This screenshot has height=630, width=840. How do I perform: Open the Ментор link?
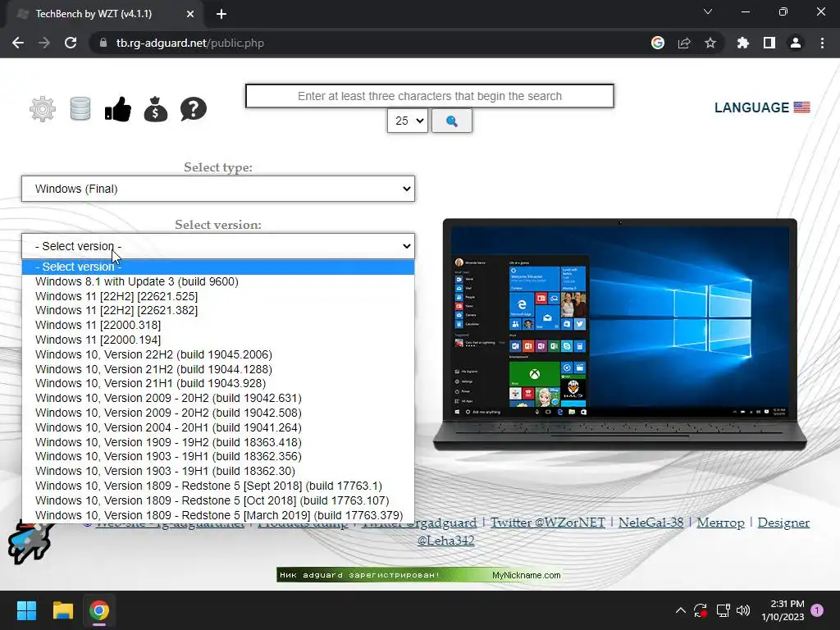click(720, 523)
